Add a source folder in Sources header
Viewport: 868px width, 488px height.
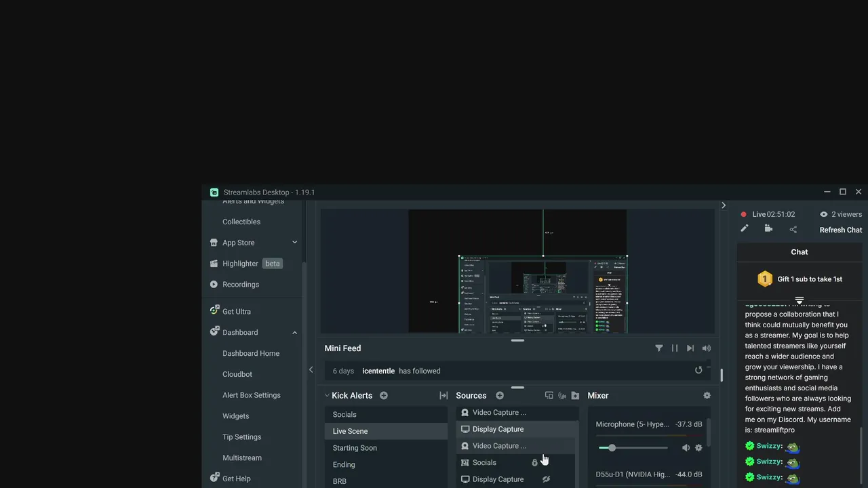pyautogui.click(x=575, y=396)
